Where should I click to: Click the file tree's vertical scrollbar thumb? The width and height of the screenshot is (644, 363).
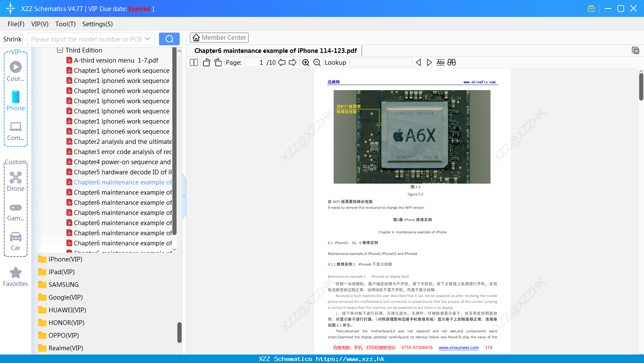point(174,141)
